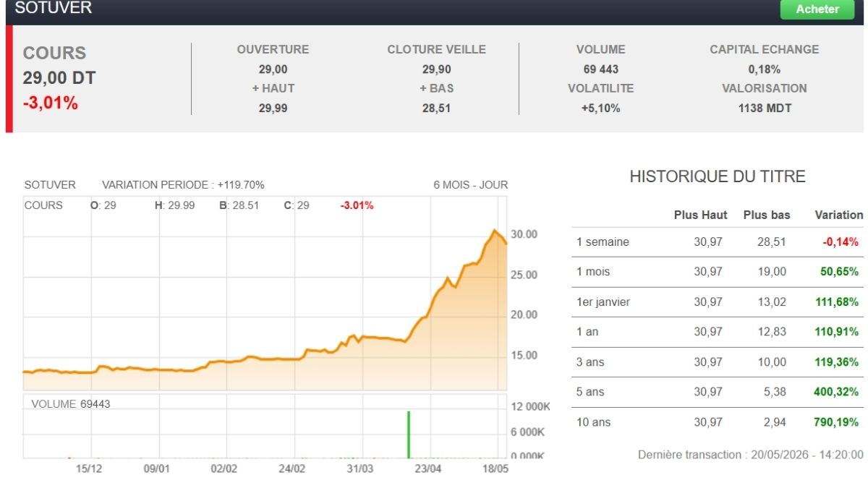Viewport: 868px width, 488px height.
Task: Select the 5 ans row label
Action: (x=590, y=392)
